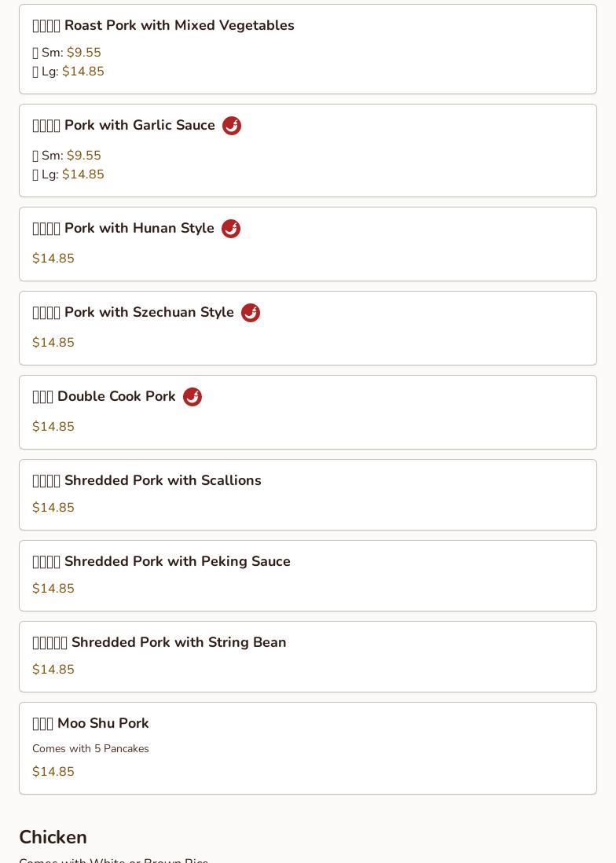Choose small size price for Roast Pork

[83, 53]
